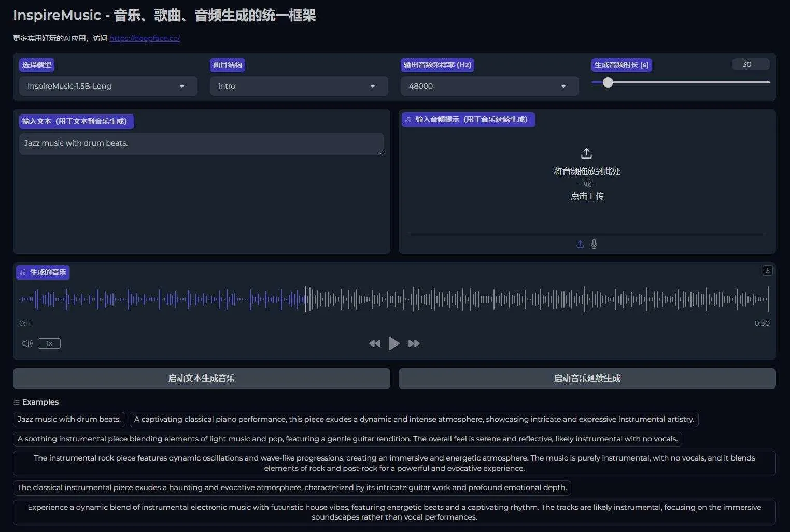This screenshot has height=532, width=790.
Task: Select the classical haunting guitar example
Action: click(292, 487)
